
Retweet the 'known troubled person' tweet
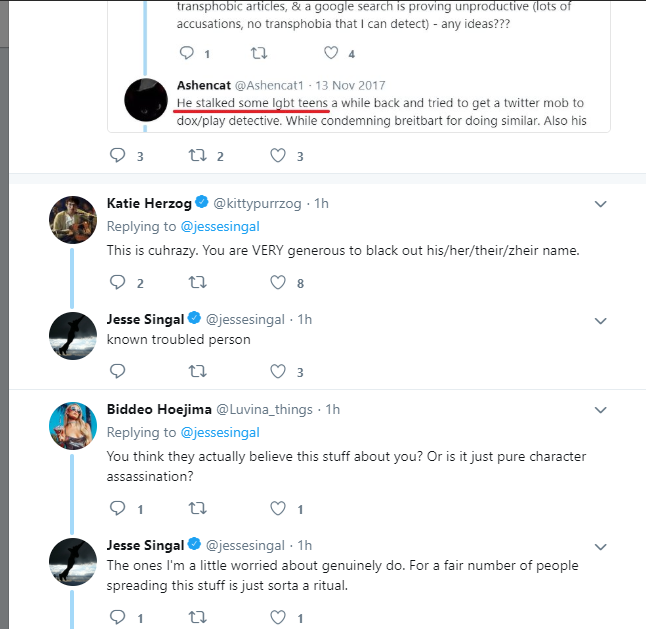click(198, 371)
